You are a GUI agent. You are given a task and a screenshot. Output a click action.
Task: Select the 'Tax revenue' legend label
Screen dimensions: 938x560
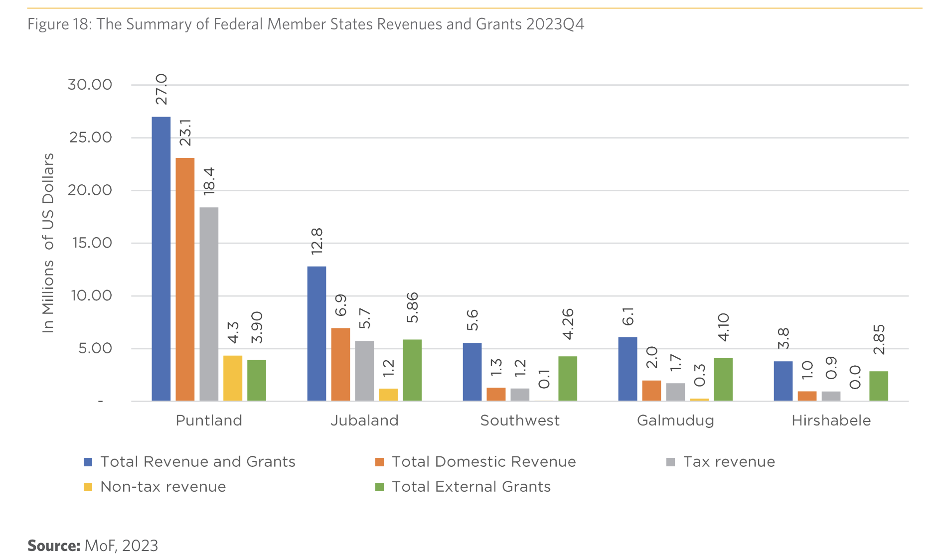tap(729, 462)
